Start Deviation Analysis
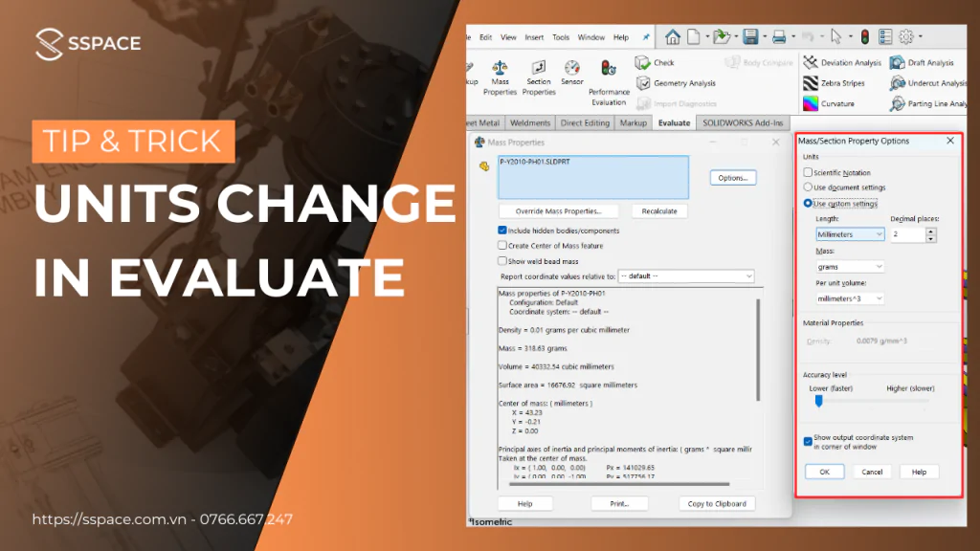 pyautogui.click(x=842, y=62)
